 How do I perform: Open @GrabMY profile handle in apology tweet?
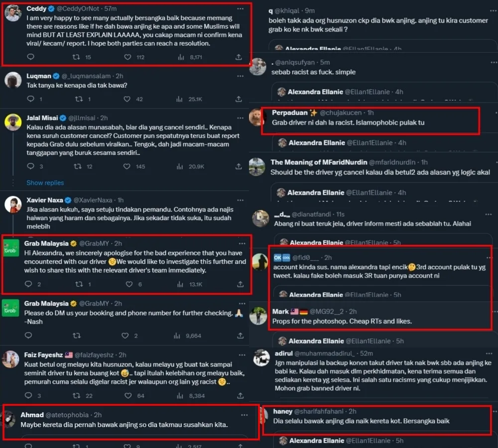(x=94, y=243)
